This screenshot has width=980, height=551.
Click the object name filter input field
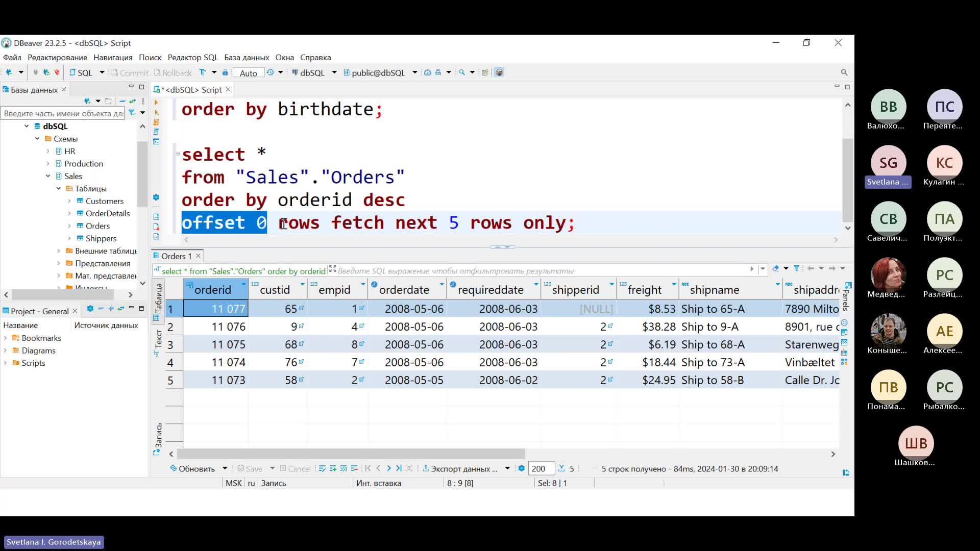pos(63,113)
